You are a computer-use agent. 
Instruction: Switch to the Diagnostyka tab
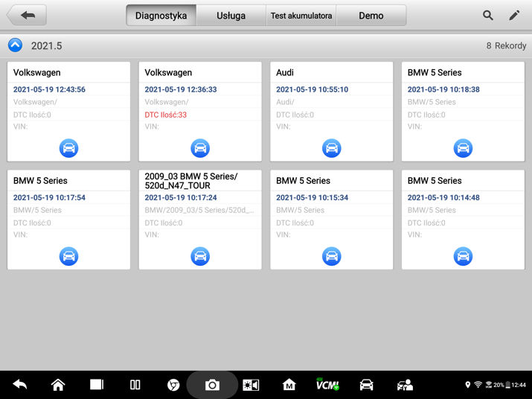pyautogui.click(x=161, y=16)
